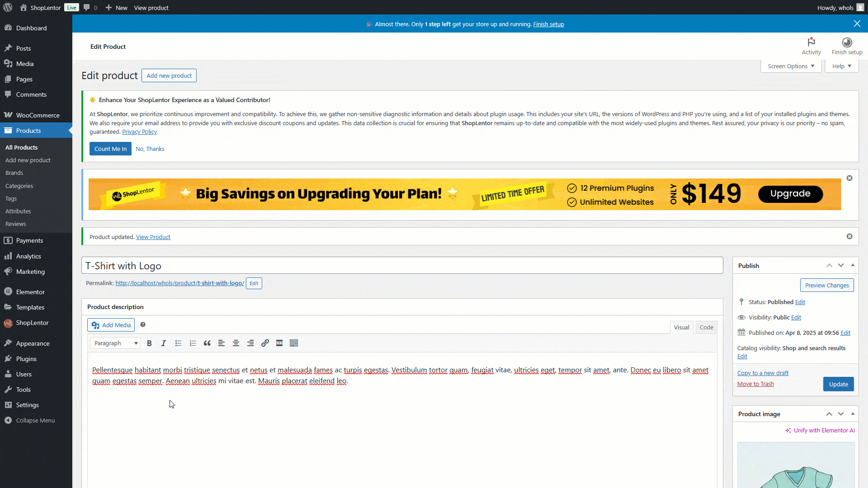Toggle bold formatting in editor toolbar
Viewport: 868px width, 488px height.
coord(149,343)
